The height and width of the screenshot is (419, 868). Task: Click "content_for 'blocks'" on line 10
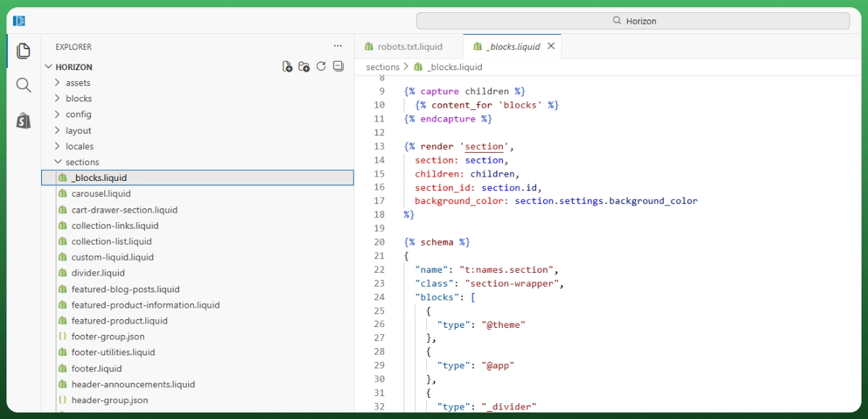coord(488,105)
